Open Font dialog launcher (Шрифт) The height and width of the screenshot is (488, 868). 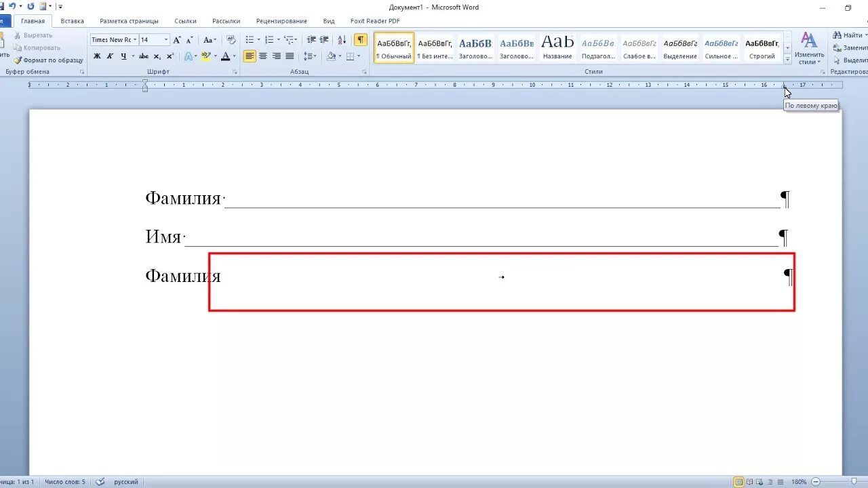235,72
